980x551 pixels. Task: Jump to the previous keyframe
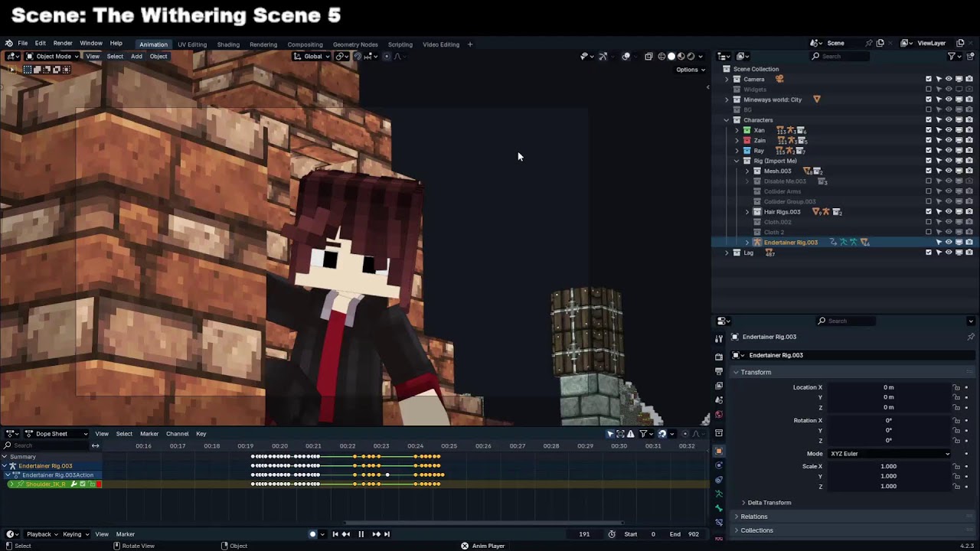346,534
